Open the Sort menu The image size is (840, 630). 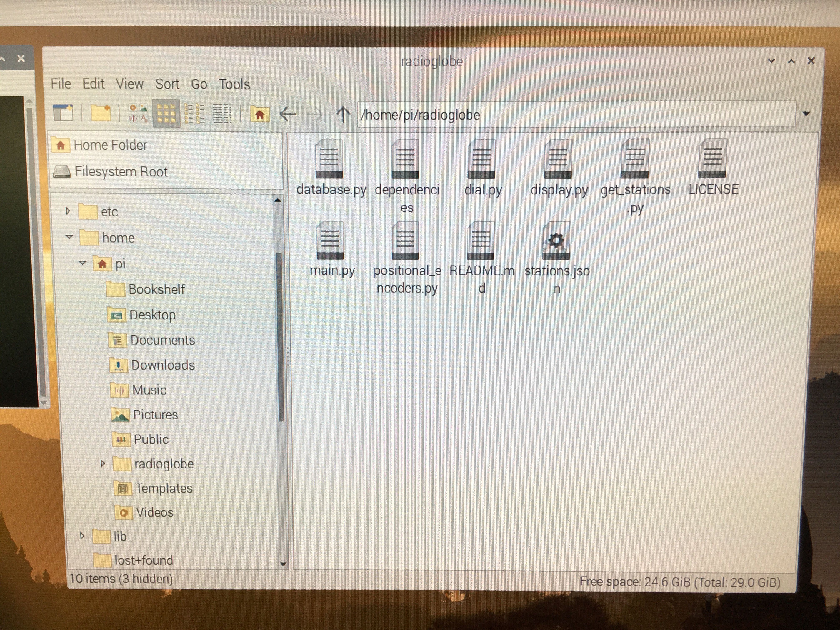(167, 84)
